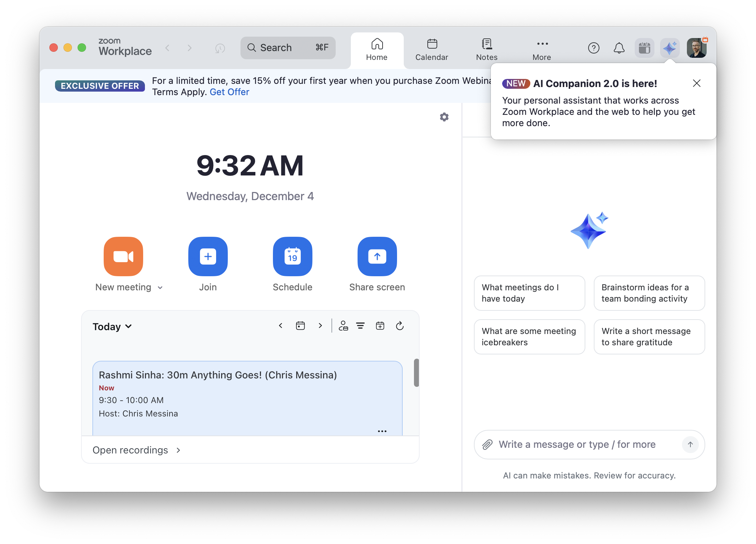756x544 pixels.
Task: Select "What meetings do I have today" prompt
Action: pyautogui.click(x=529, y=293)
